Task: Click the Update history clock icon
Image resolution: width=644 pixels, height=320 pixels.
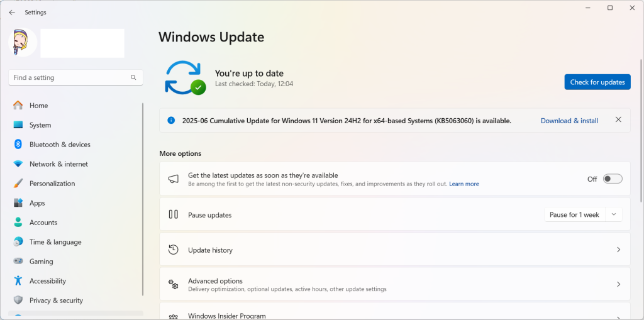Action: click(x=174, y=250)
